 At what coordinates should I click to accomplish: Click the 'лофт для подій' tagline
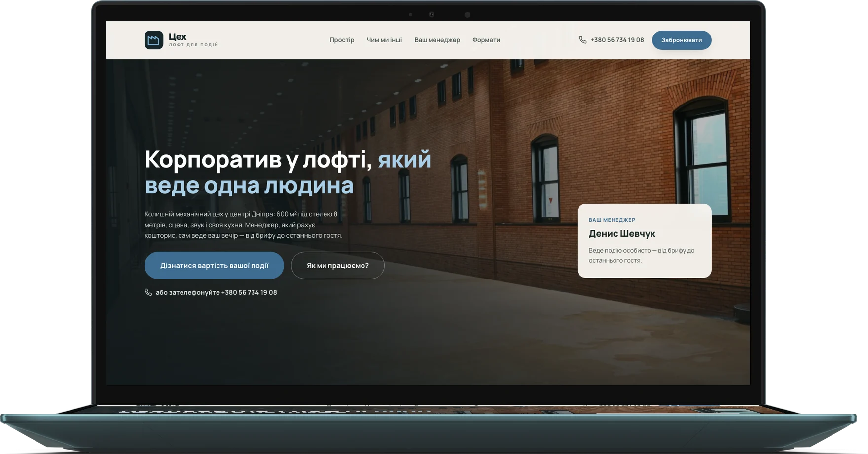click(193, 45)
